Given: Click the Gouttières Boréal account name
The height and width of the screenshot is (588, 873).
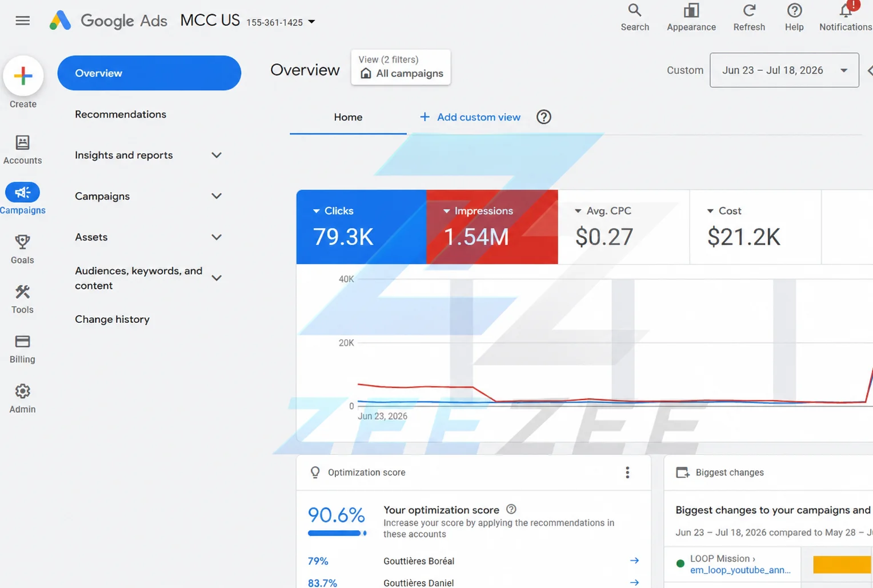Looking at the screenshot, I should [419, 561].
